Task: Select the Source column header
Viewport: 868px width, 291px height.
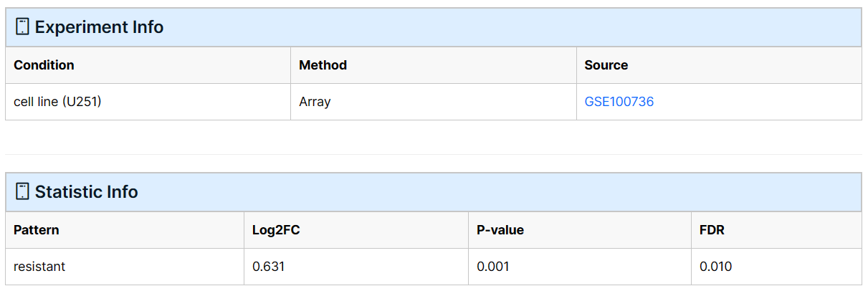Action: 719,65
